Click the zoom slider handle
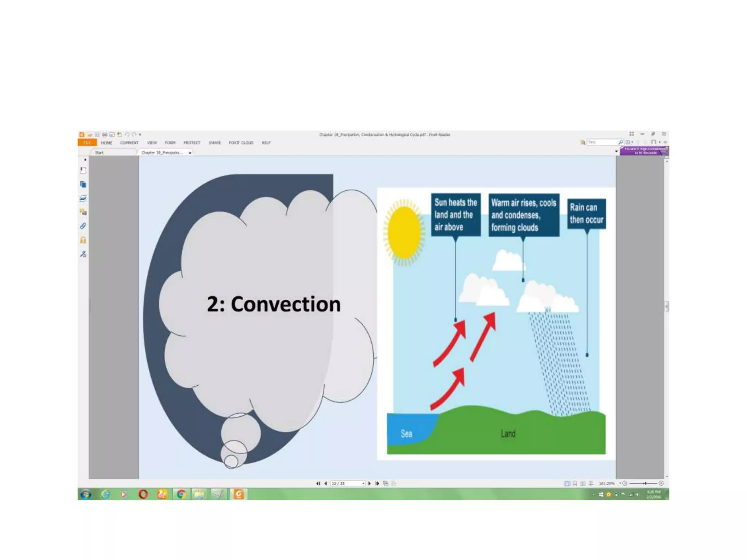The width and height of the screenshot is (747, 560). (x=645, y=483)
